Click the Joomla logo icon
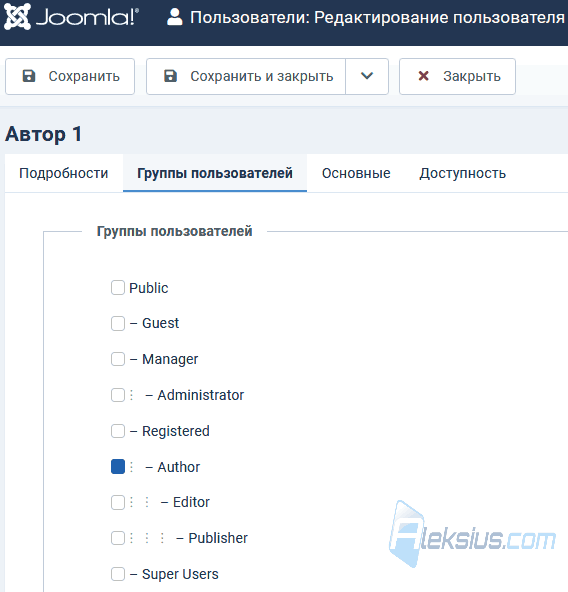 (x=17, y=17)
